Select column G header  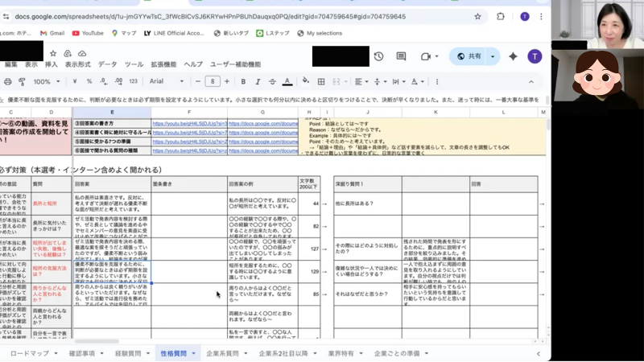[x=262, y=112]
